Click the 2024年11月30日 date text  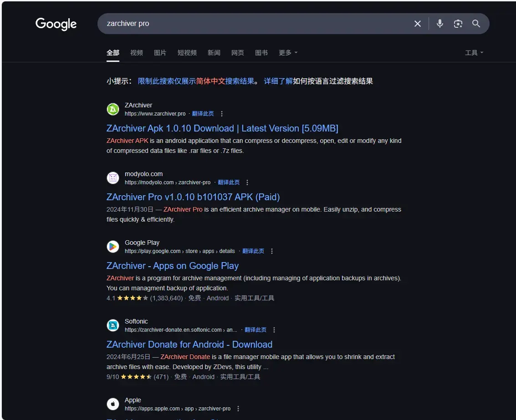pyautogui.click(x=130, y=209)
